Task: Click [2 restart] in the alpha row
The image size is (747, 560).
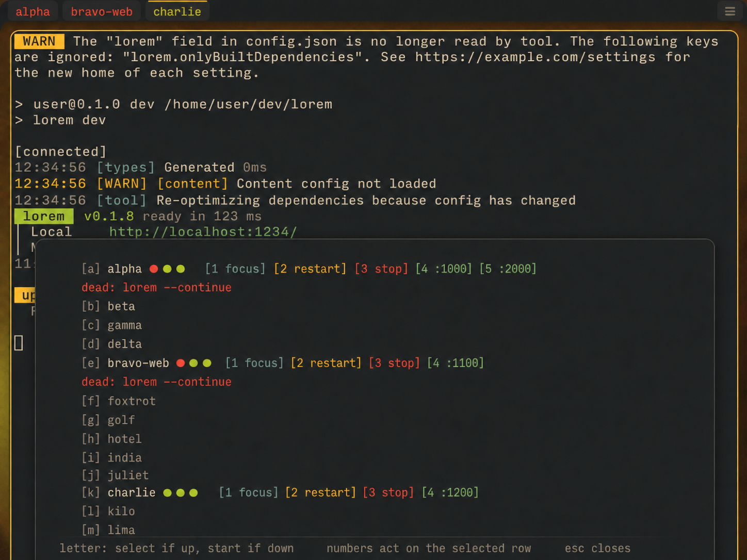Action: coord(310,269)
